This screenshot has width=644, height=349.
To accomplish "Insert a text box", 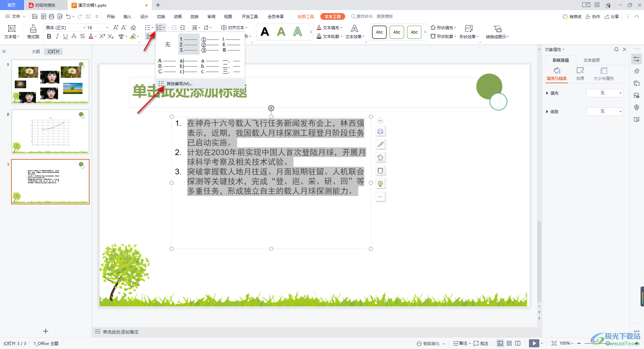I will coord(12,32).
